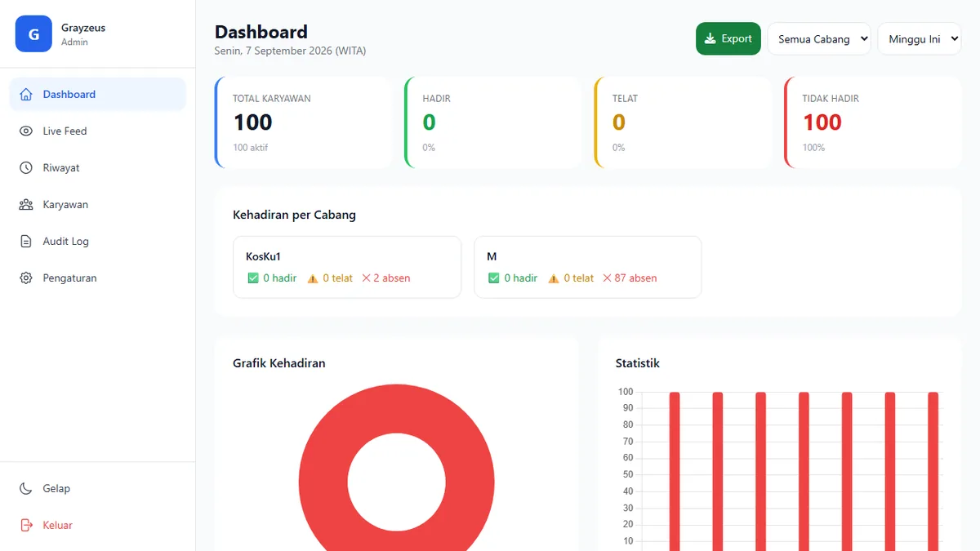The image size is (980, 551).
Task: Click the Statistik chart heading
Action: click(x=638, y=363)
